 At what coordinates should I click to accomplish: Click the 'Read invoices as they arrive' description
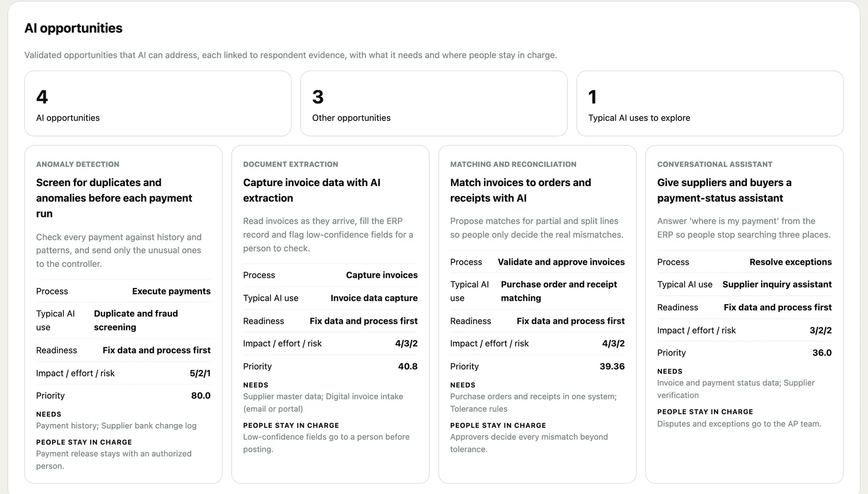[x=328, y=235]
